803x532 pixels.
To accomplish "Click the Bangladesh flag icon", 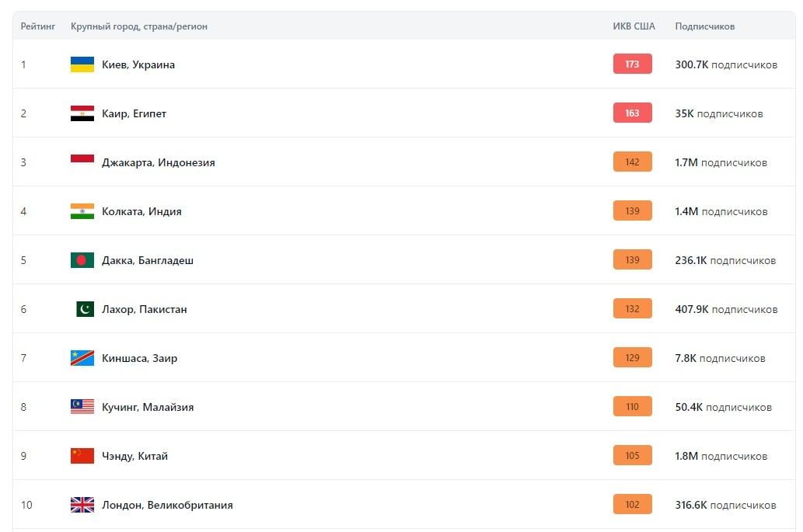I will click(x=82, y=260).
